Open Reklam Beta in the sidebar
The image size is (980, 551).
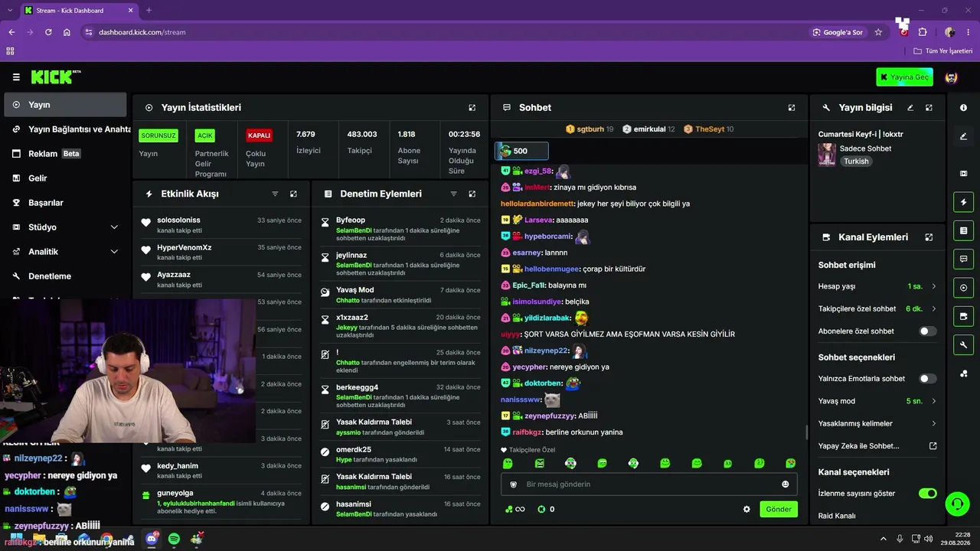(65, 154)
